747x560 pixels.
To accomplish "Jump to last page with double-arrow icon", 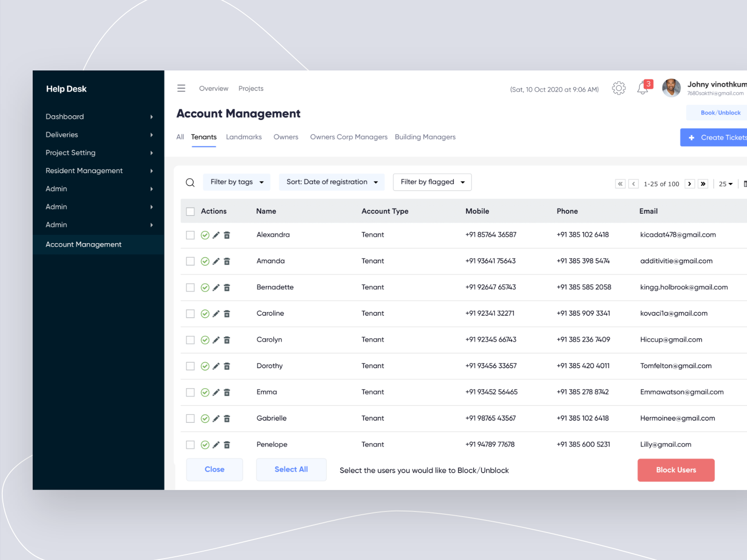I will [x=703, y=184].
